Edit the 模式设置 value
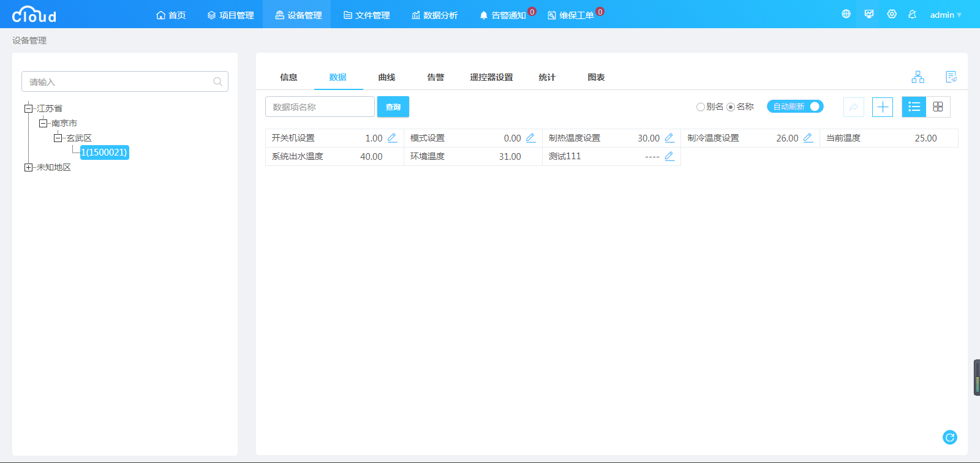Viewport: 980px width, 463px height. click(530, 138)
